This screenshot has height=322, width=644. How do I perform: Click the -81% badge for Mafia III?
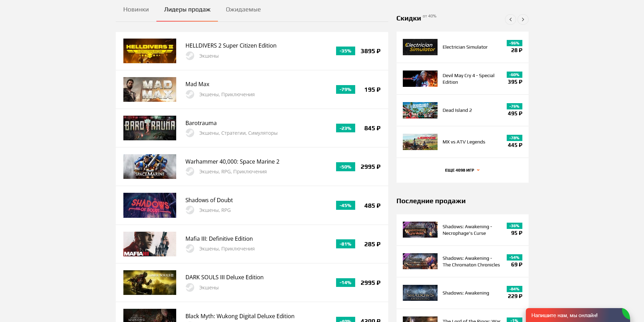(x=345, y=244)
